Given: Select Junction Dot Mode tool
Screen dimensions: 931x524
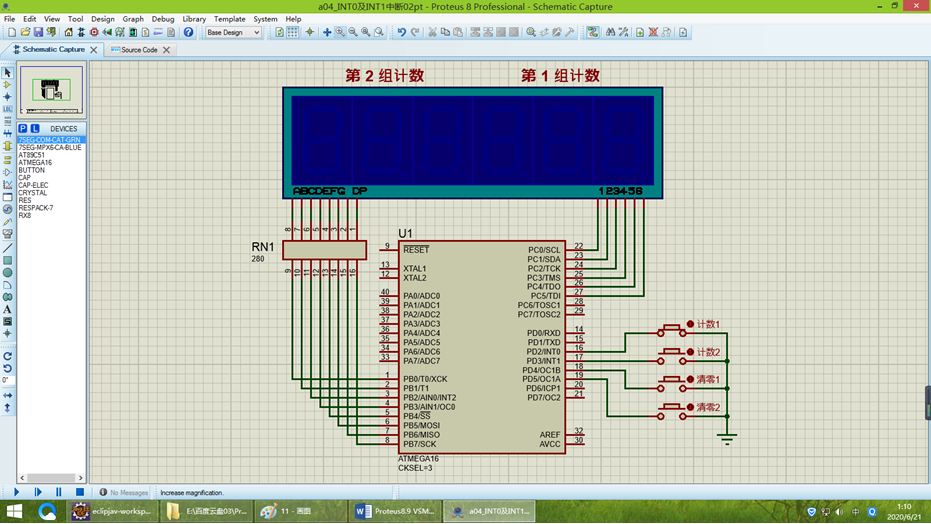Looking at the screenshot, I should pos(7,97).
